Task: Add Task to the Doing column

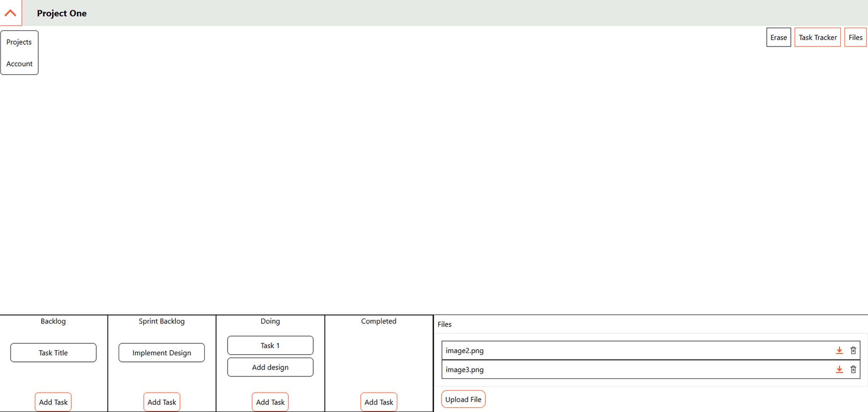Action: pos(270,402)
